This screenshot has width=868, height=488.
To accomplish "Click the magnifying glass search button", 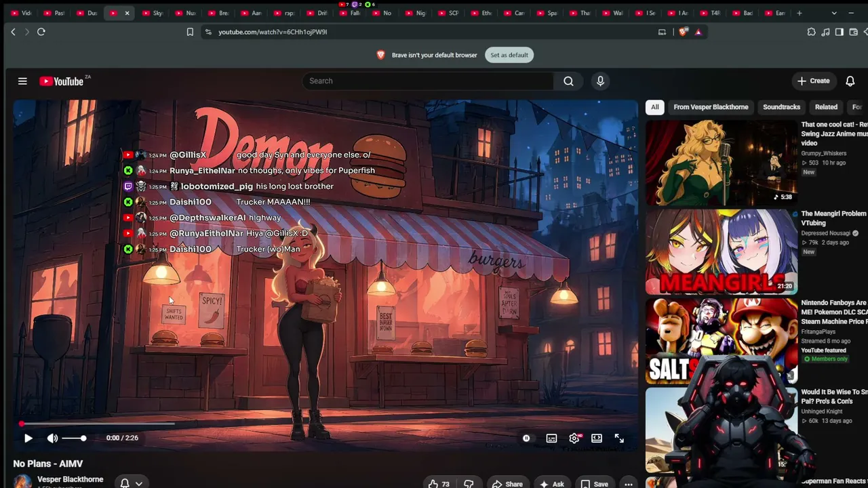I will 568,81.
